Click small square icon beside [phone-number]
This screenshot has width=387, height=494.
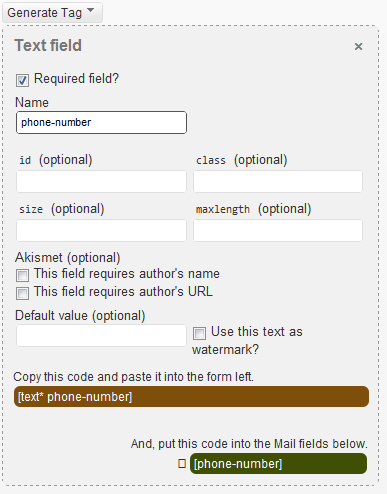point(182,463)
